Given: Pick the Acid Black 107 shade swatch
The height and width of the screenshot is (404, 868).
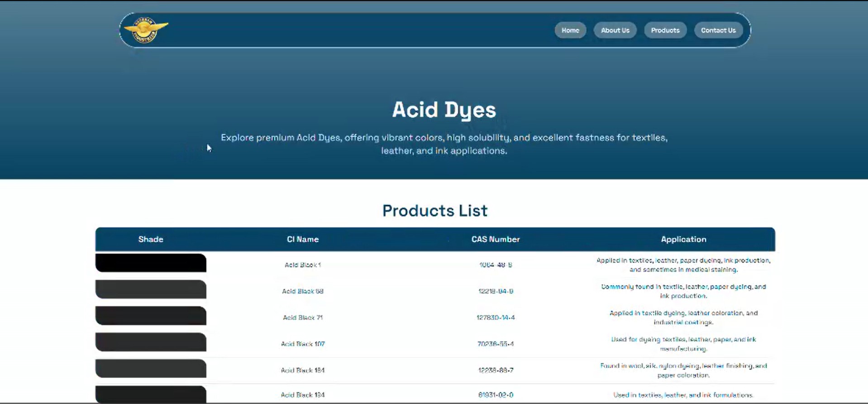Looking at the screenshot, I should 151,342.
